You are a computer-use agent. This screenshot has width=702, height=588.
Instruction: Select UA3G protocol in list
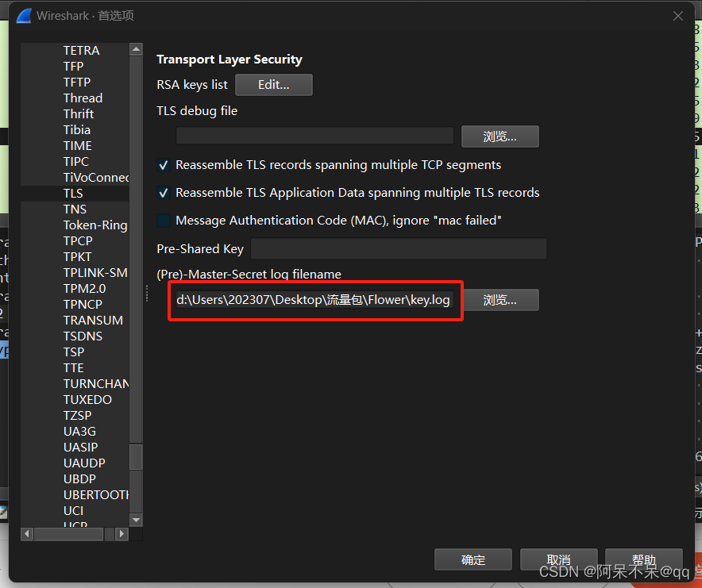point(79,432)
